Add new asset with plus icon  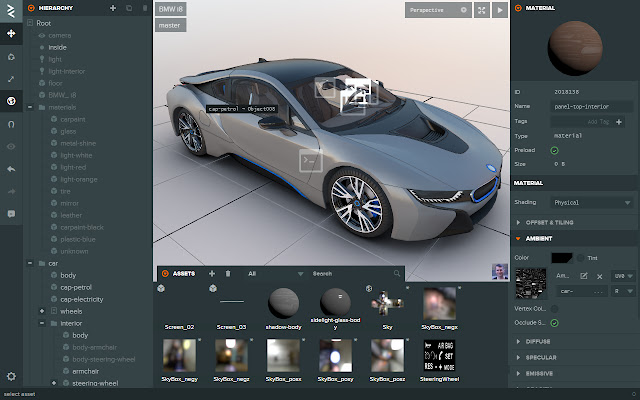point(212,273)
